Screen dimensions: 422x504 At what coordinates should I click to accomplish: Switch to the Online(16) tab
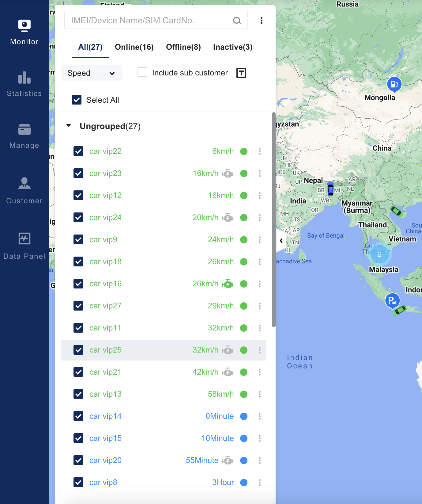click(134, 47)
